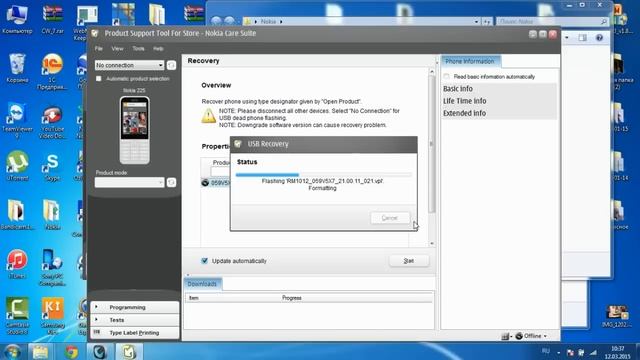This screenshot has width=640, height=360.
Task: Click the RU language indicator in tray
Action: 546,351
